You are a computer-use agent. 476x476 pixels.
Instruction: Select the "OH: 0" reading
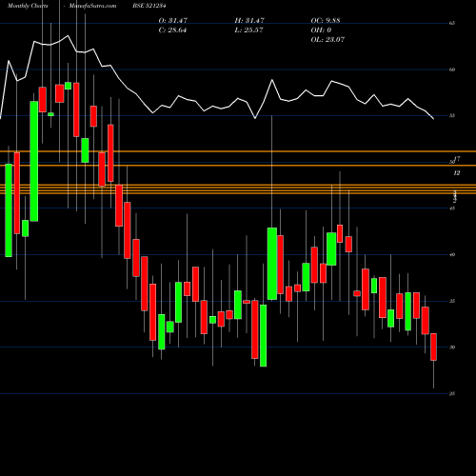click(321, 30)
